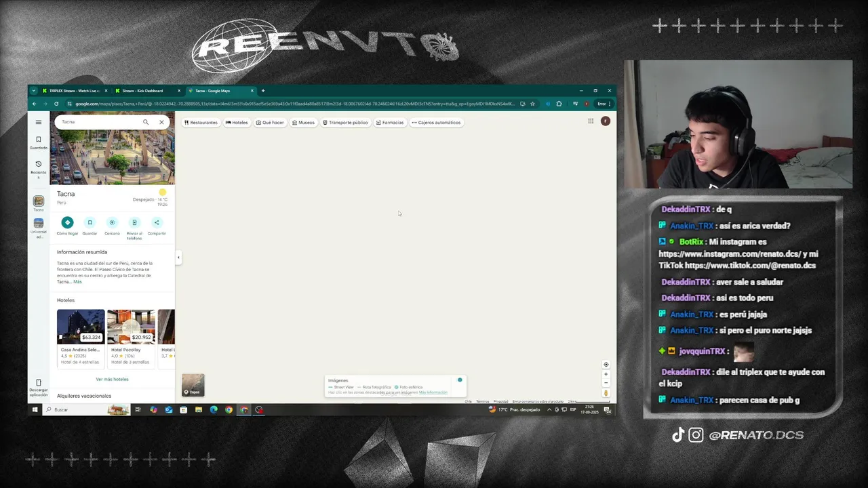Zoom in with the map plus button

point(606,374)
